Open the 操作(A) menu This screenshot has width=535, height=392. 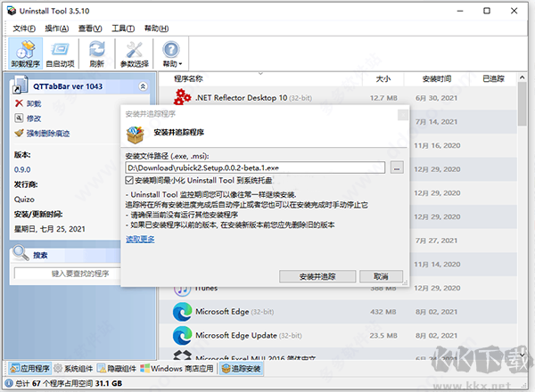57,29
